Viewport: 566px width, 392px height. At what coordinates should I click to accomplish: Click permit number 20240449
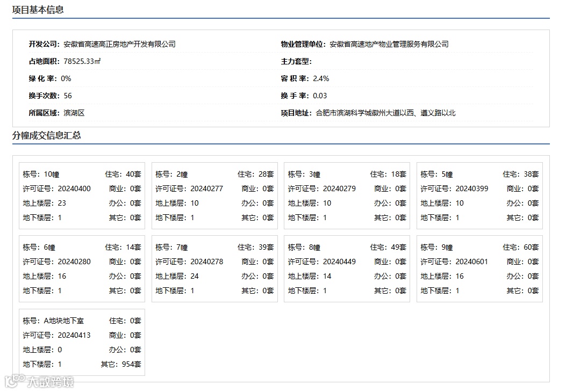(x=339, y=262)
